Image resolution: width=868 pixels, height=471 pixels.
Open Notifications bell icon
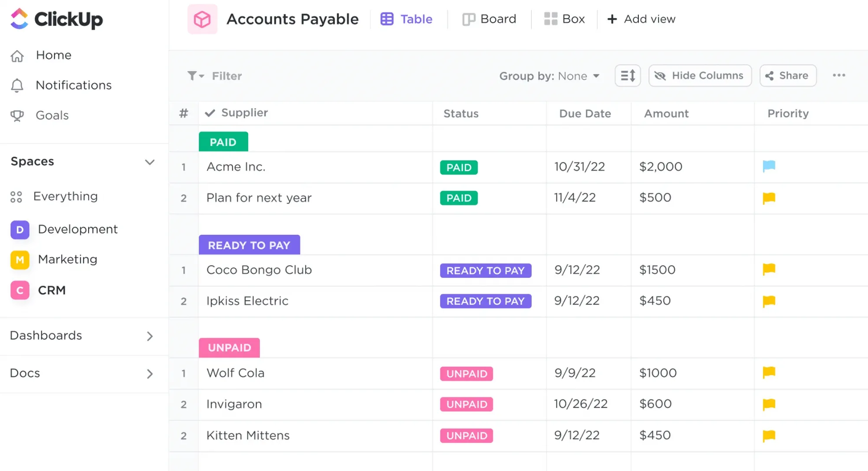(17, 86)
